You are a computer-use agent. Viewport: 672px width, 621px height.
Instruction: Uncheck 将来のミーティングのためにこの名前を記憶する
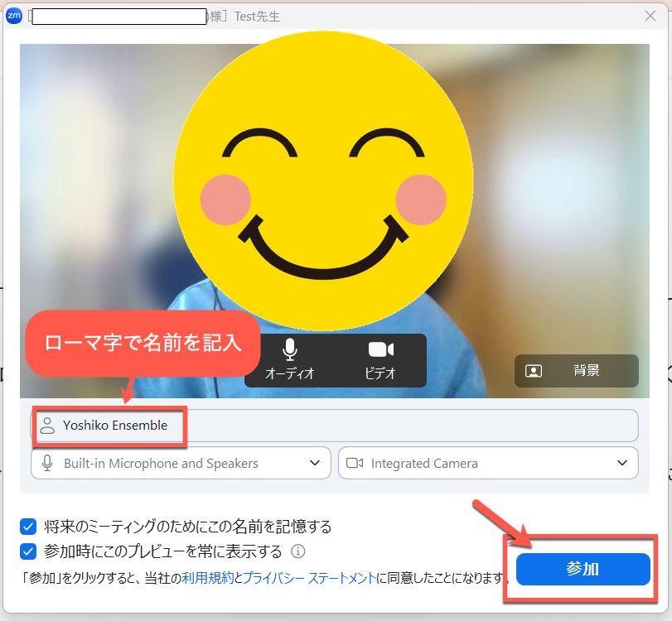[x=29, y=527]
